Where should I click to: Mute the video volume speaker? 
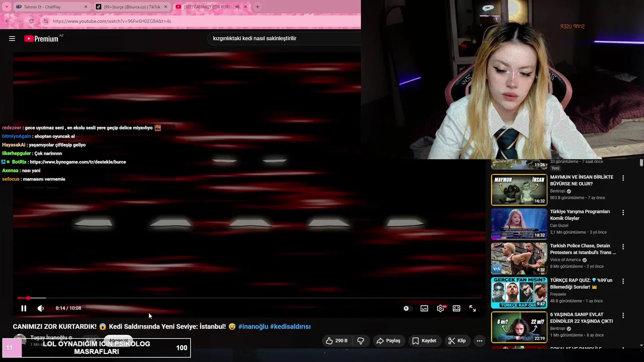click(x=41, y=308)
